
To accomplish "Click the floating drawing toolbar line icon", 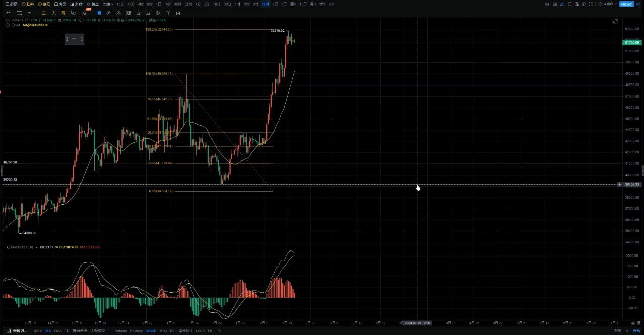I will point(74,39).
